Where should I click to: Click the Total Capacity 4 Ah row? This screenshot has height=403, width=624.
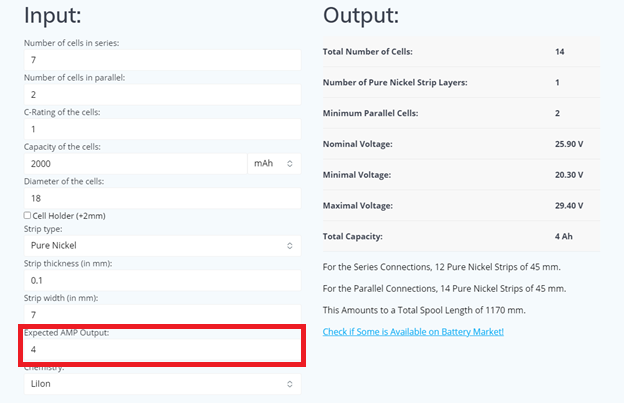click(x=461, y=237)
